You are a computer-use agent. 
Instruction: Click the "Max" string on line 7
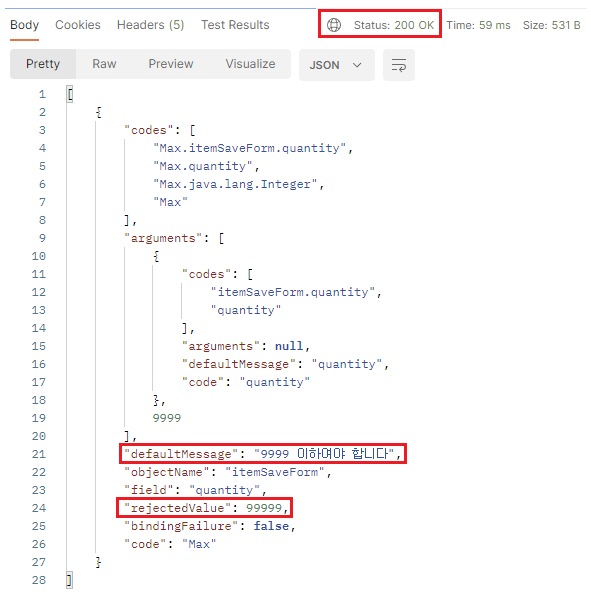point(170,202)
